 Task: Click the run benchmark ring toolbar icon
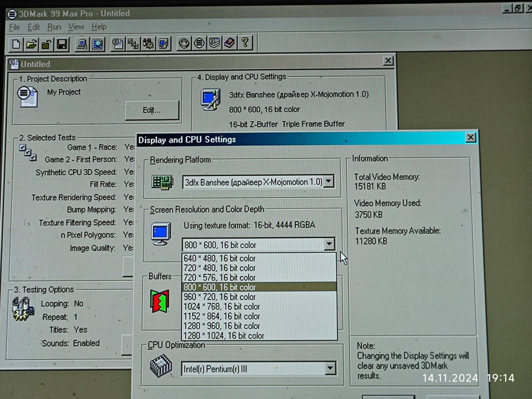point(184,43)
